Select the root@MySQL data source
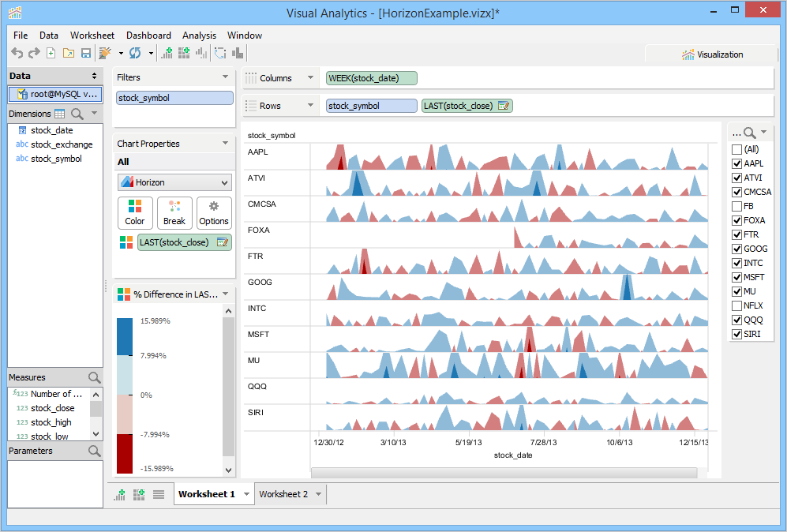 (55, 94)
